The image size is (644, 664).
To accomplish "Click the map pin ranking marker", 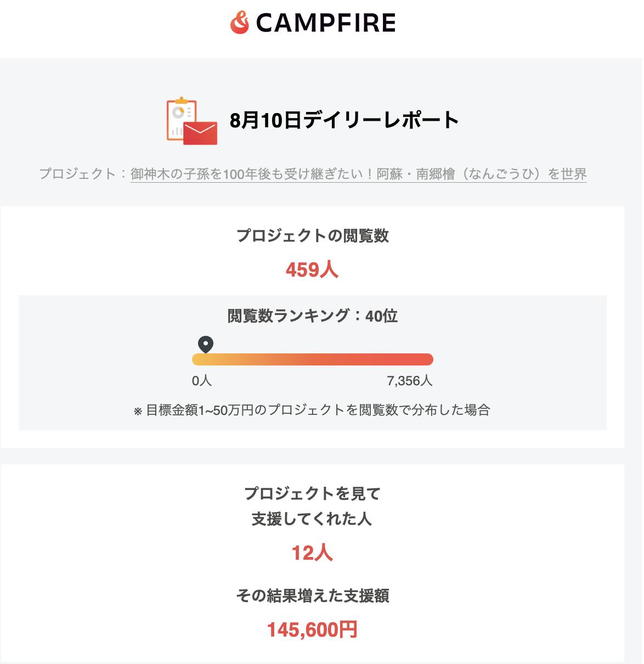I will point(205,345).
